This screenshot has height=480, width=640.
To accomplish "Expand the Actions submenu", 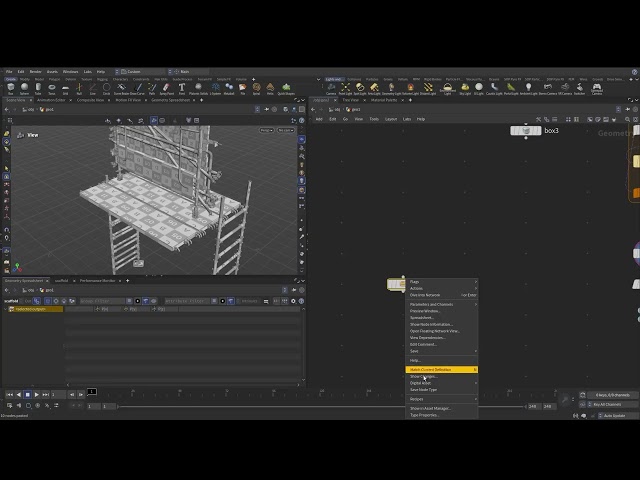I will pyautogui.click(x=441, y=289).
